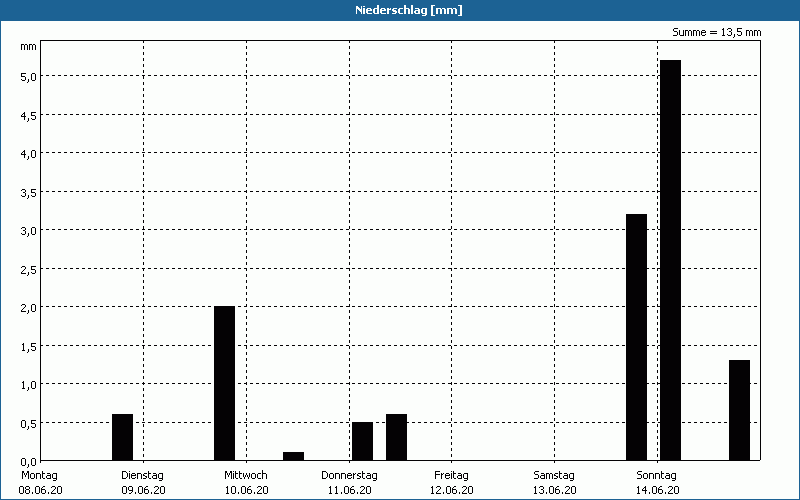Click the '3,5' y-axis value
This screenshot has height=500, width=800.
(x=28, y=192)
